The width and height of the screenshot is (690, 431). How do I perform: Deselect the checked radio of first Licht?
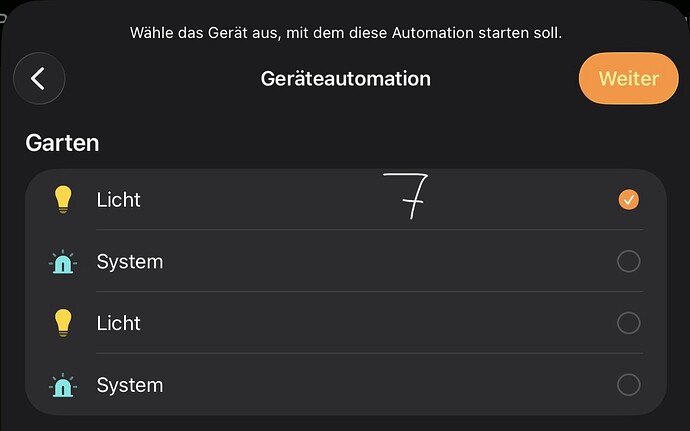(x=628, y=200)
